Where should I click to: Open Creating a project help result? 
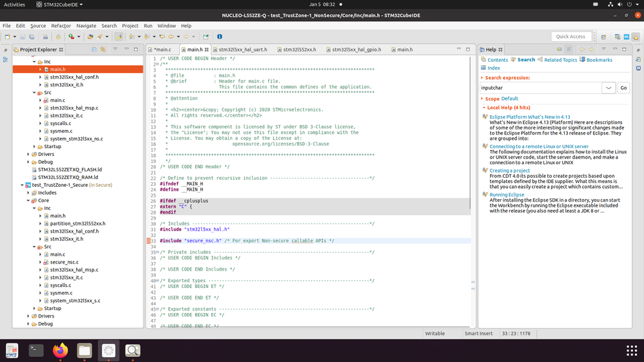[509, 170]
